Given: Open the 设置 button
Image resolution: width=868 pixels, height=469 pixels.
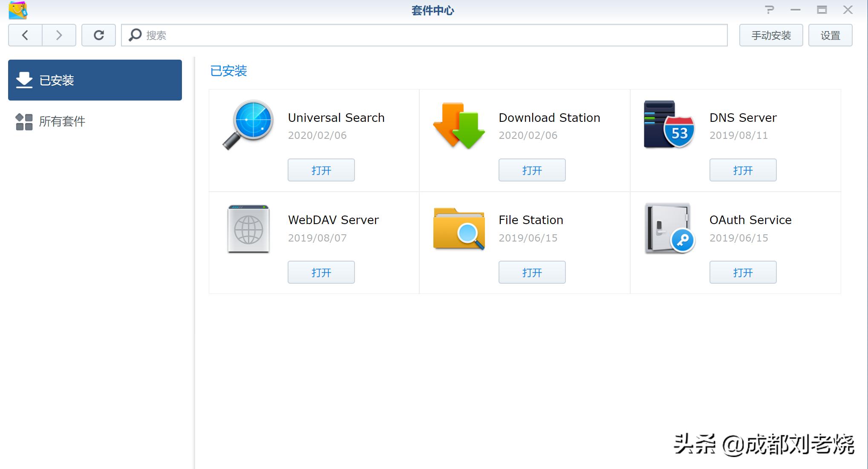Looking at the screenshot, I should coord(830,35).
